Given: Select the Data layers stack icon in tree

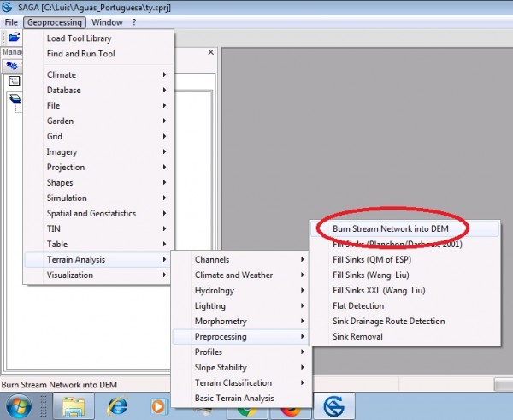Looking at the screenshot, I should pyautogui.click(x=15, y=98).
